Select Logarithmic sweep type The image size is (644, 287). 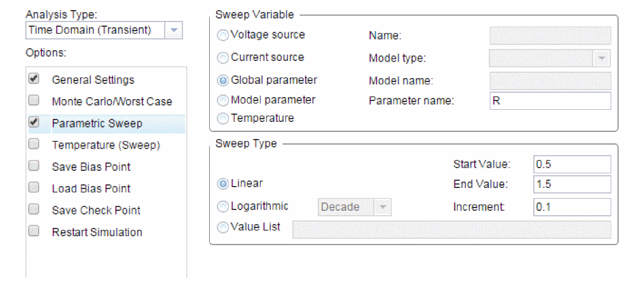(x=223, y=207)
